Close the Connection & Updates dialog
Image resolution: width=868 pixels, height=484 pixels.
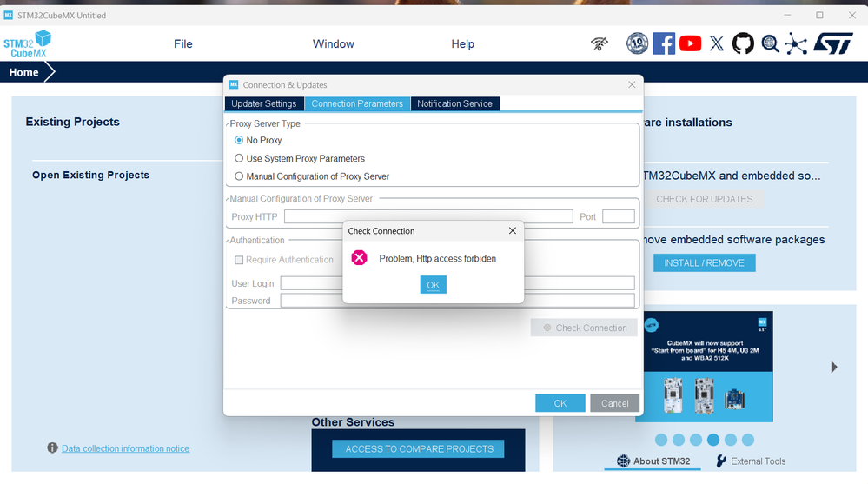pyautogui.click(x=632, y=85)
